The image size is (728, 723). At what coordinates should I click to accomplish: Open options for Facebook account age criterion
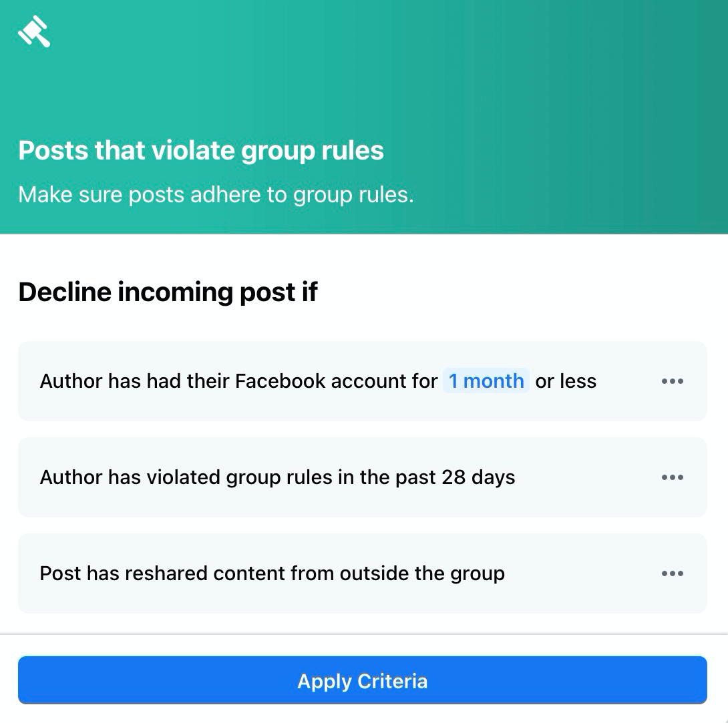[x=673, y=381]
